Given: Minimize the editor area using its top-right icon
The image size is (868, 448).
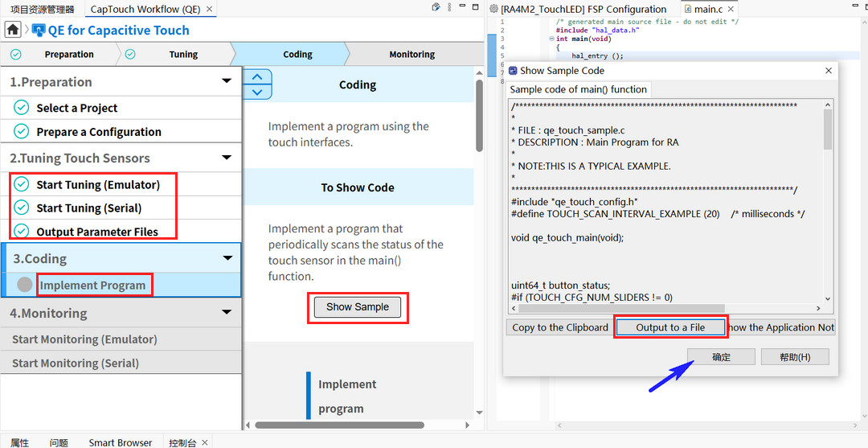Looking at the screenshot, I should pos(857,5).
